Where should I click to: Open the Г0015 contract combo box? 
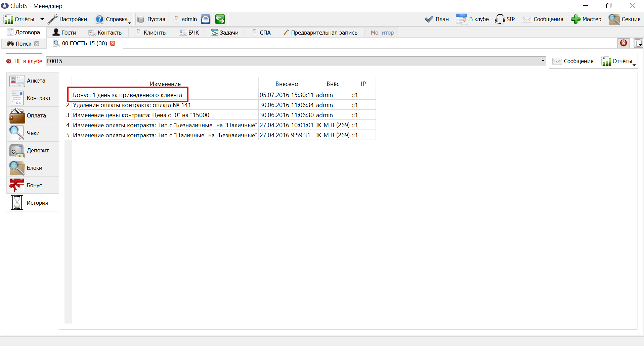[296, 61]
